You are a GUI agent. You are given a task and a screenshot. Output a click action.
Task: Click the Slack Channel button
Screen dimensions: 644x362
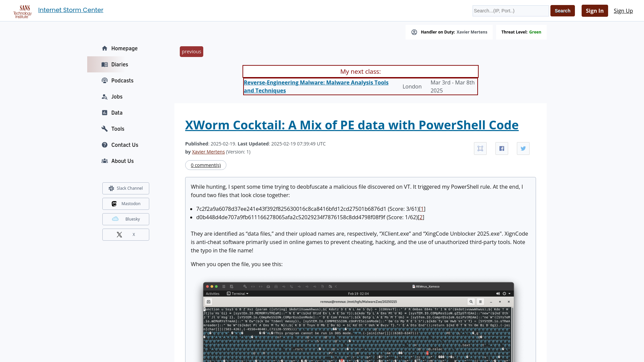(x=125, y=188)
